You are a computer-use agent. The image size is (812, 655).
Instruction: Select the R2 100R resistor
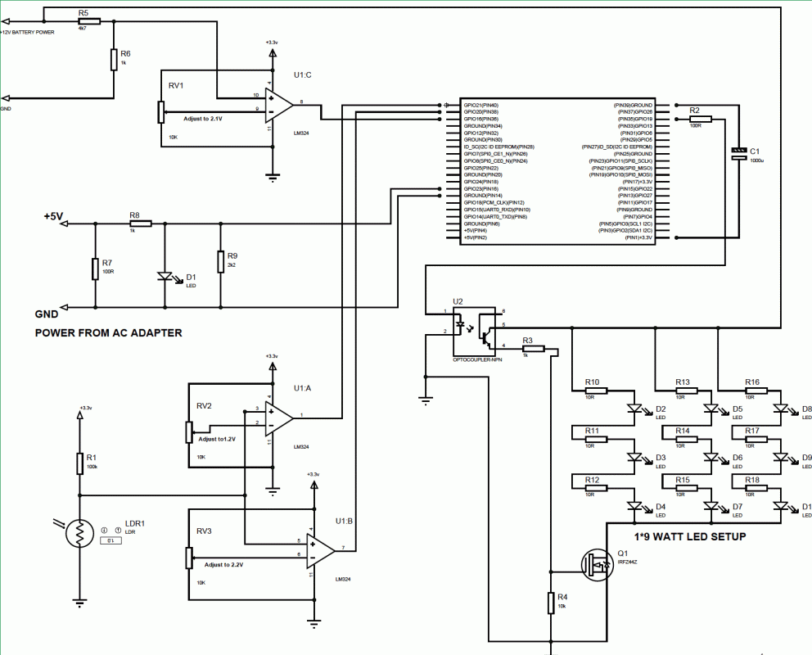(x=700, y=120)
